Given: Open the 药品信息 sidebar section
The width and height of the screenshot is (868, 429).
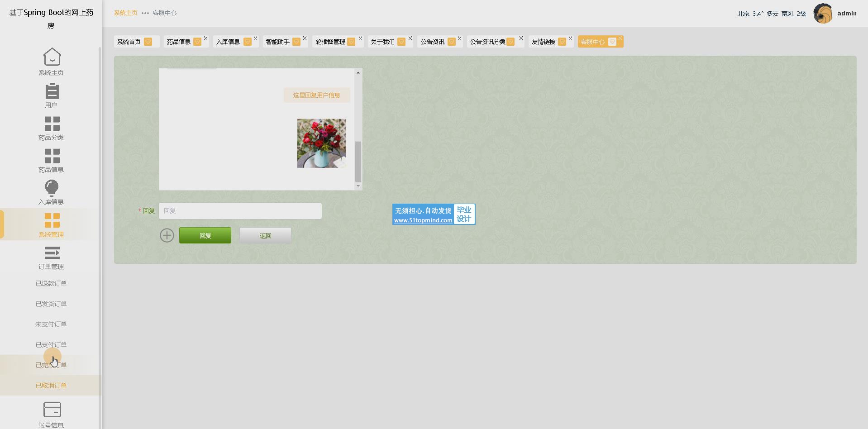Looking at the screenshot, I should [51, 161].
